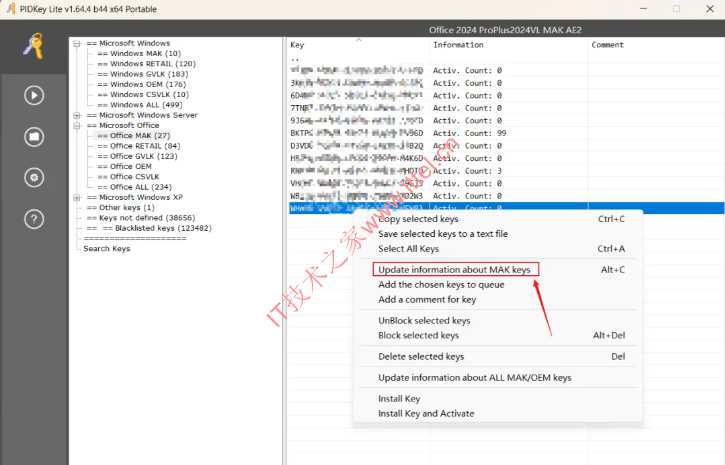725x465 pixels.
Task: Select Other keys (1) entry
Action: point(121,208)
